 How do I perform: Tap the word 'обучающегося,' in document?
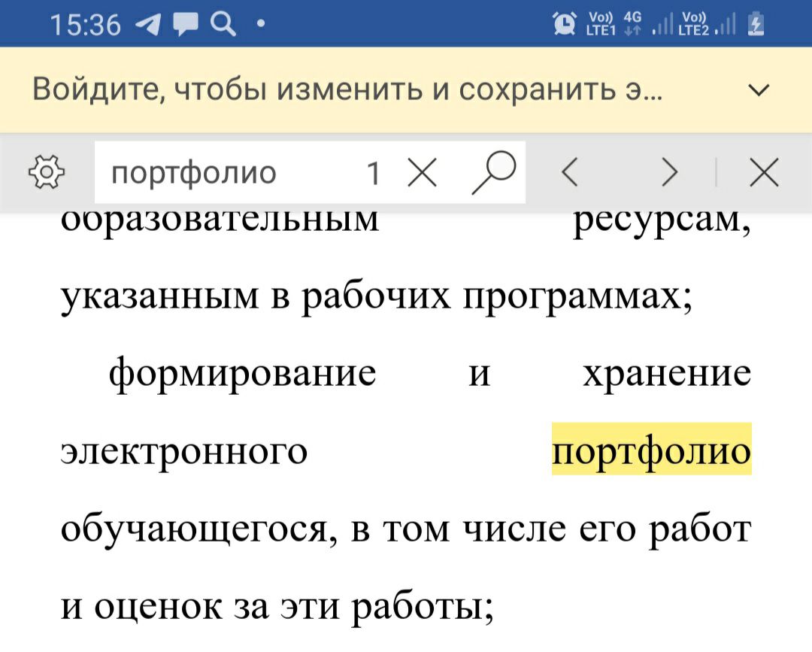pyautogui.click(x=198, y=529)
